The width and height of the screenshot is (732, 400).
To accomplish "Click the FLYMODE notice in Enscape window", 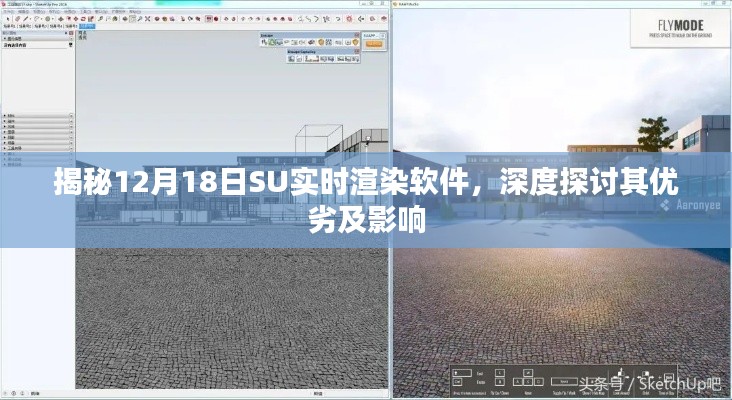I will [x=681, y=28].
